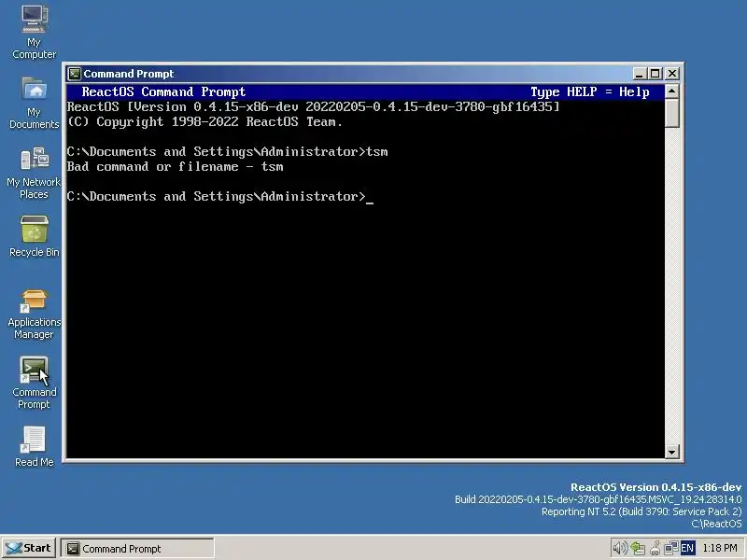
Task: Click the 'Type HELP = Help' banner text
Action: click(x=590, y=91)
